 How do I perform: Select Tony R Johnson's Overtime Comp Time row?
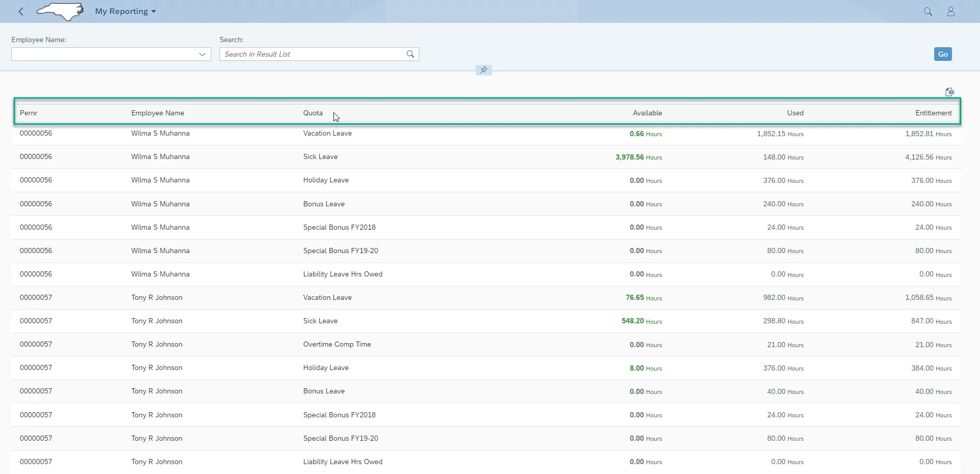pos(337,345)
